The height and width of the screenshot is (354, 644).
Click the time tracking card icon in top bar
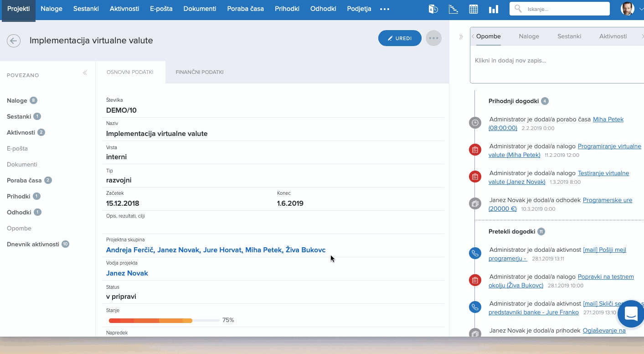pyautogui.click(x=433, y=9)
